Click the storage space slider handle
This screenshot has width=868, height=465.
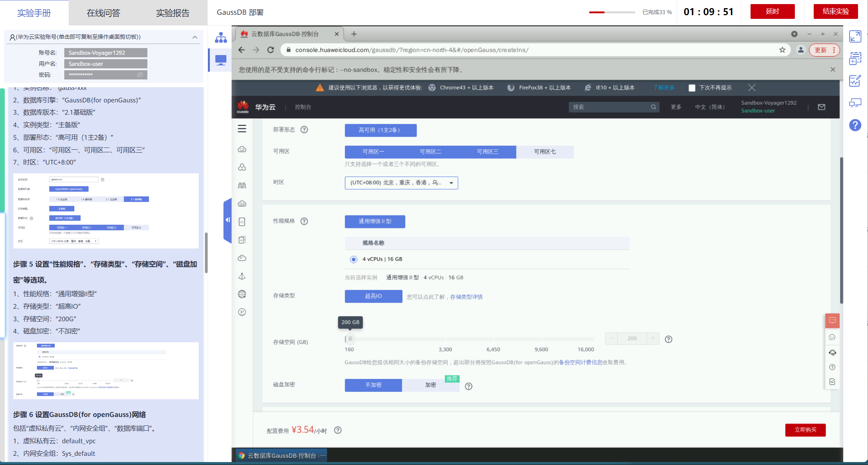350,339
